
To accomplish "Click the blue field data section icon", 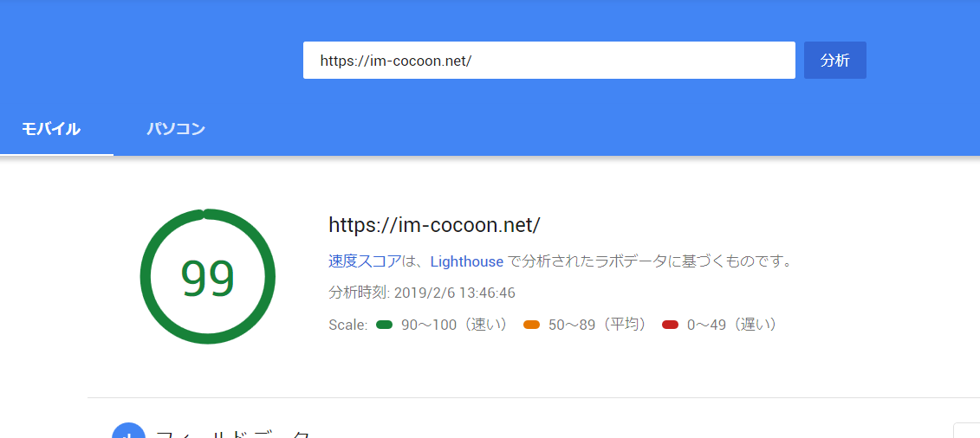I will (x=128, y=431).
